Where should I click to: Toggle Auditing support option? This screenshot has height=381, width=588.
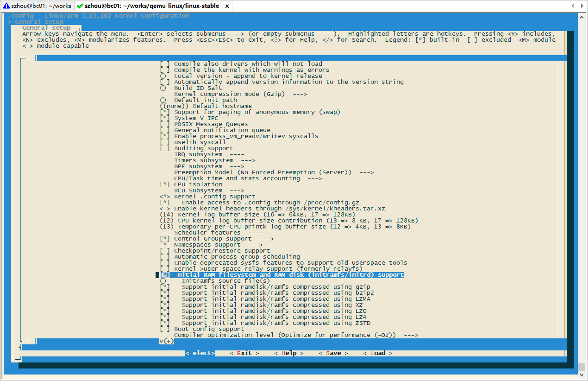coord(196,148)
